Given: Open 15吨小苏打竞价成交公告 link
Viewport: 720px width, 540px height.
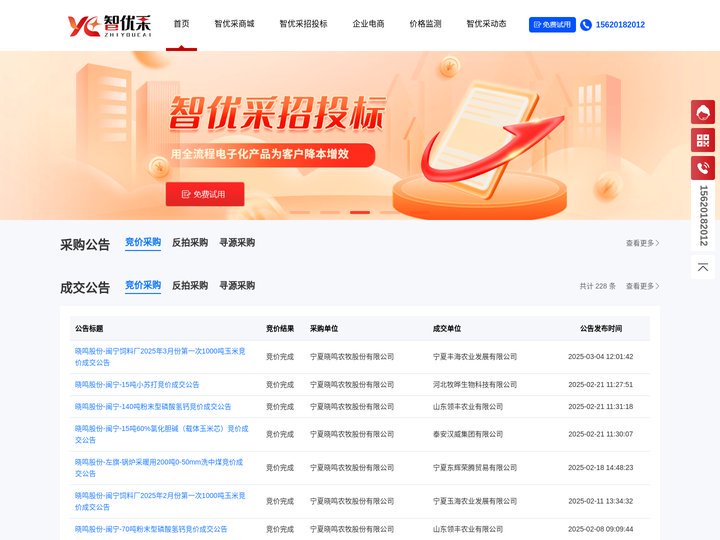Looking at the screenshot, I should [x=137, y=385].
